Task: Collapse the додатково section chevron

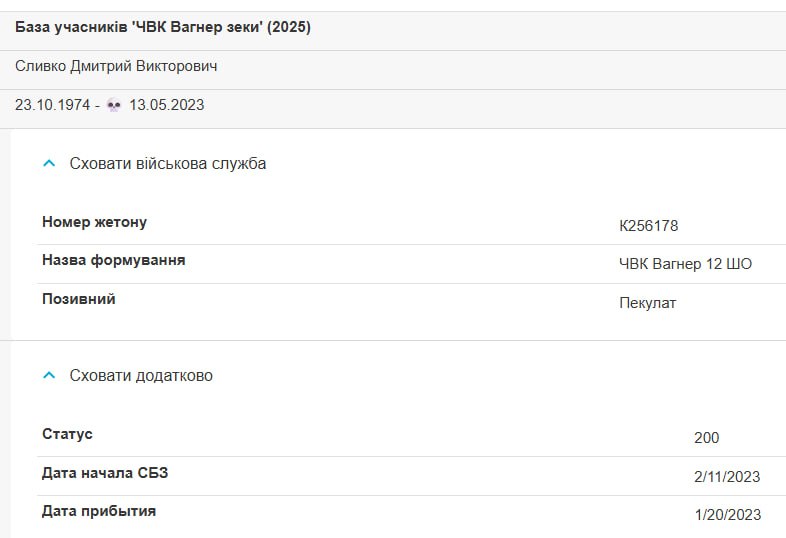Action: 49,375
